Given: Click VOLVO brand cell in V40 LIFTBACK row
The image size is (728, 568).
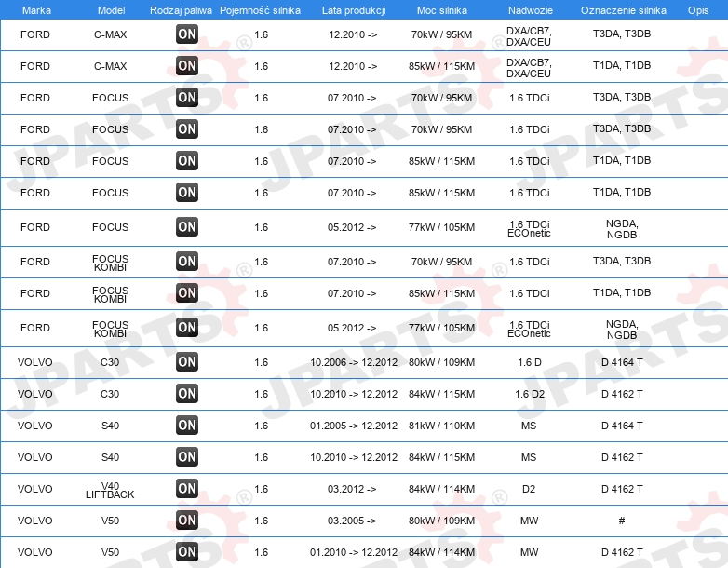Looking at the screenshot, I should [34, 489].
